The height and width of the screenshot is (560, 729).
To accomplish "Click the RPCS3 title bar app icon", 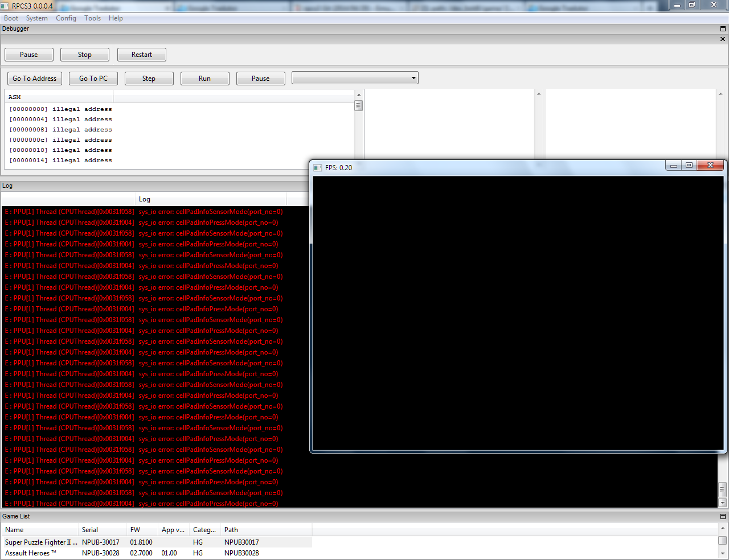I will [x=5, y=6].
